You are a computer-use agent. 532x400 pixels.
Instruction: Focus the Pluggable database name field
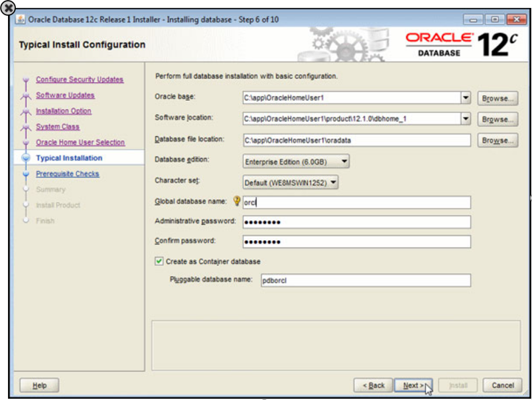click(366, 281)
